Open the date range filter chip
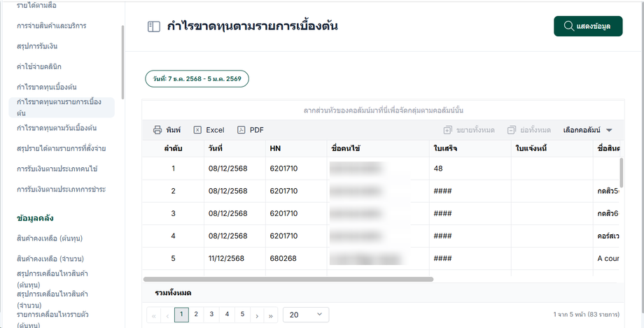644x328 pixels. (197, 79)
